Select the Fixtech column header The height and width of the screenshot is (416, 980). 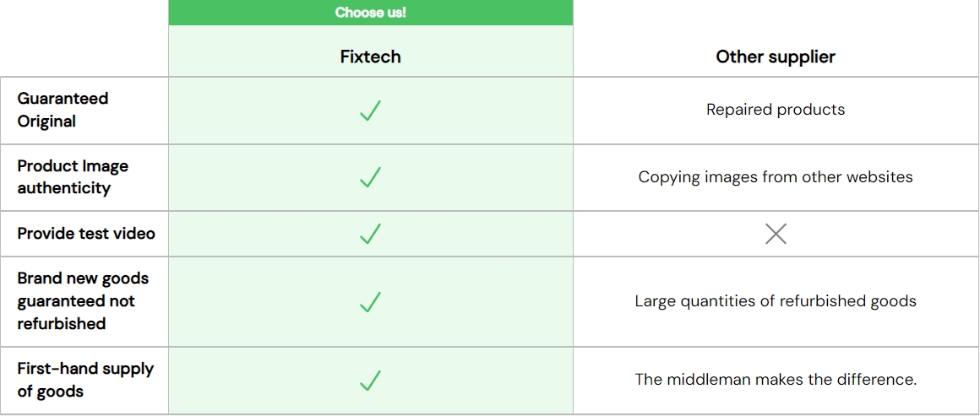click(370, 57)
